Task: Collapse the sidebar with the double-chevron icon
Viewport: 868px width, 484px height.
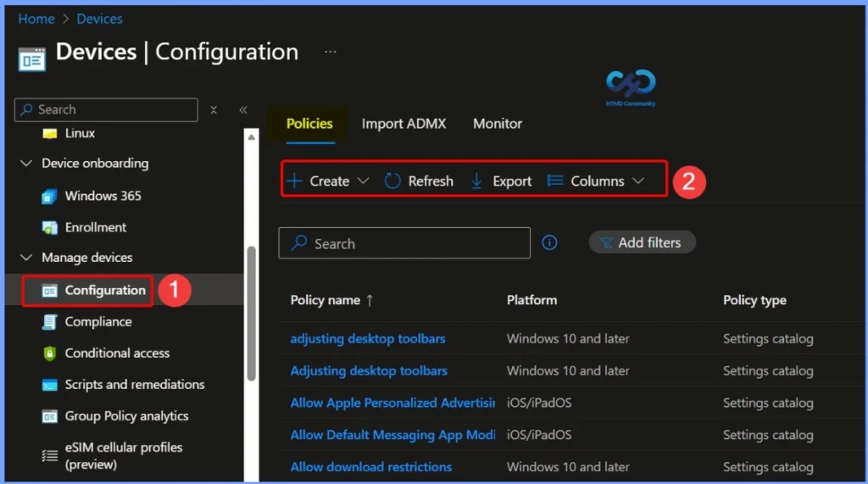Action: 243,109
